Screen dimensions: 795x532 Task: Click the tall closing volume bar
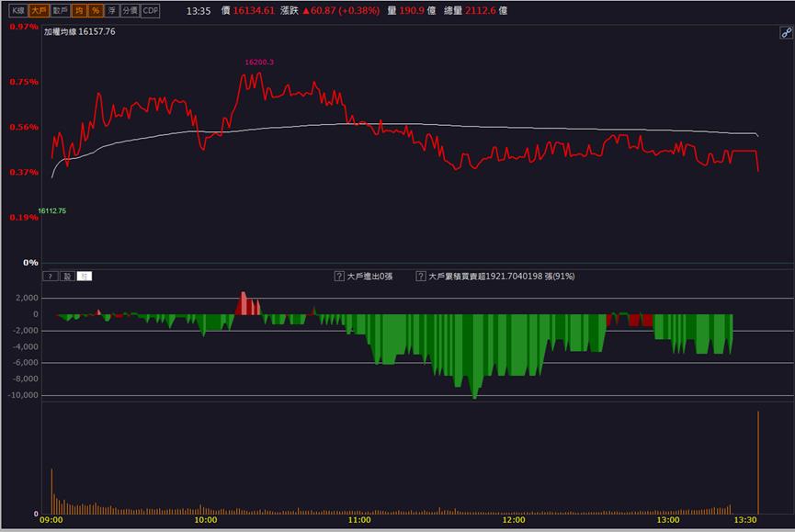tap(758, 462)
